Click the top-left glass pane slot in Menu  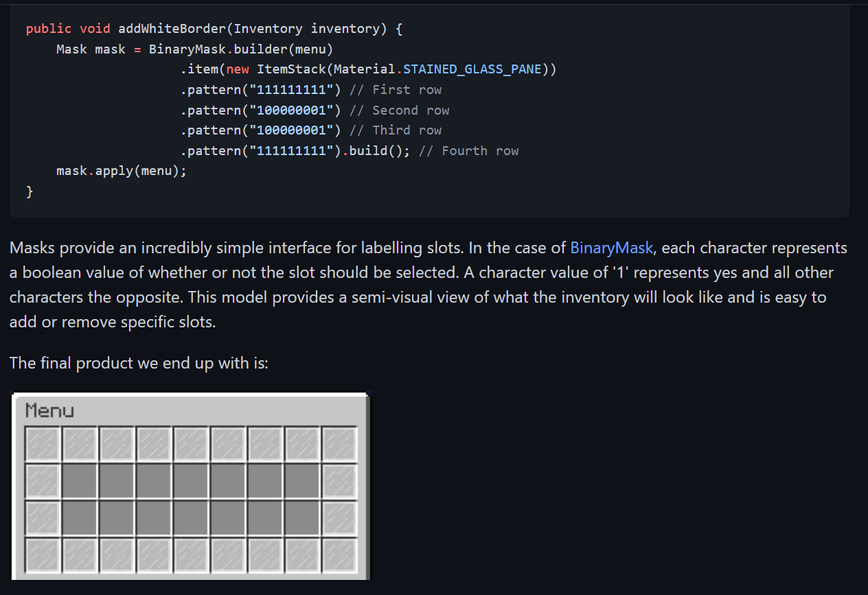pyautogui.click(x=43, y=444)
